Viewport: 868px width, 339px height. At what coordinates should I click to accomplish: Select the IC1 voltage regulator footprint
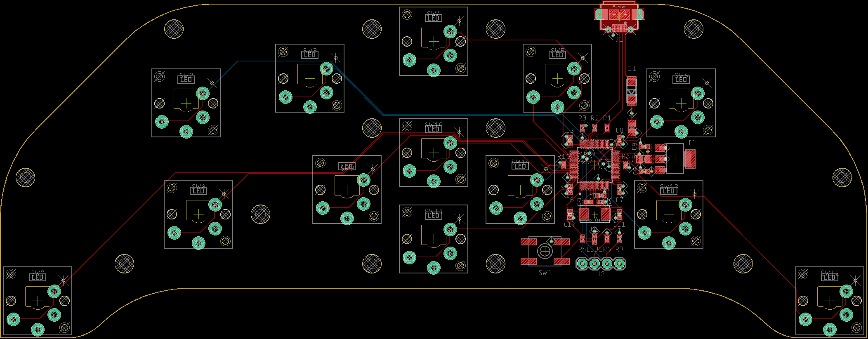coord(675,159)
